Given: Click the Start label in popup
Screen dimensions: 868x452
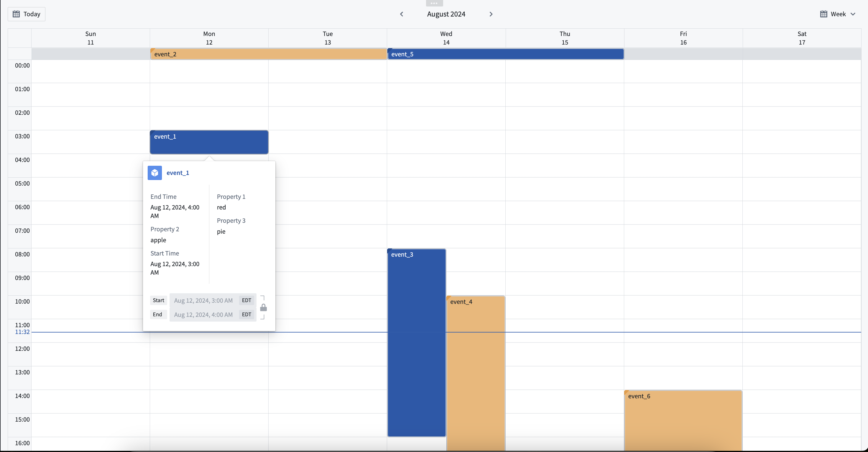Looking at the screenshot, I should (x=158, y=300).
